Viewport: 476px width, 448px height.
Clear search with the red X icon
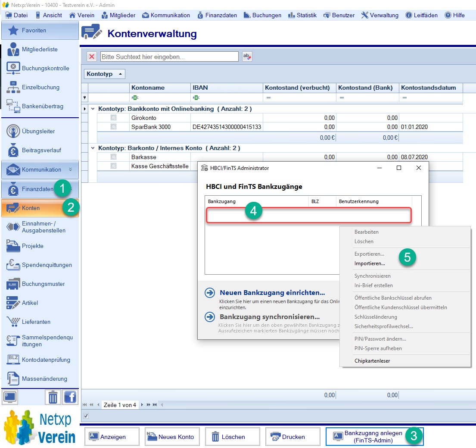pyautogui.click(x=92, y=56)
